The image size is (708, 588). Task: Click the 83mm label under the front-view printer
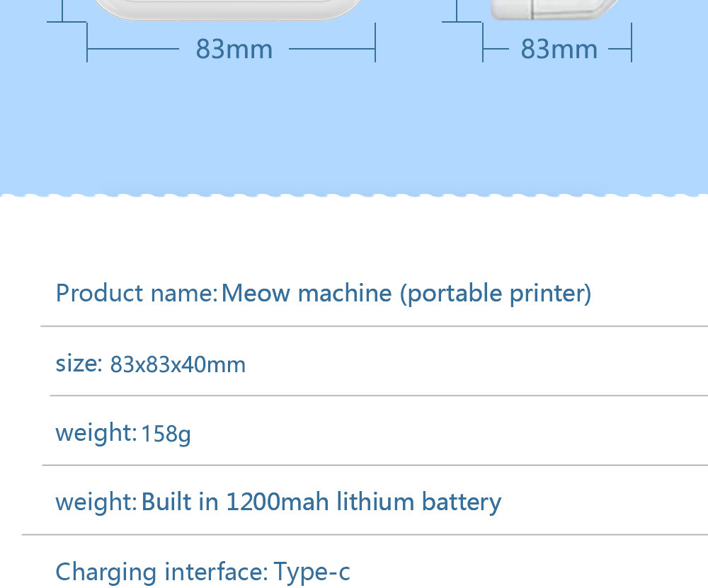234,50
